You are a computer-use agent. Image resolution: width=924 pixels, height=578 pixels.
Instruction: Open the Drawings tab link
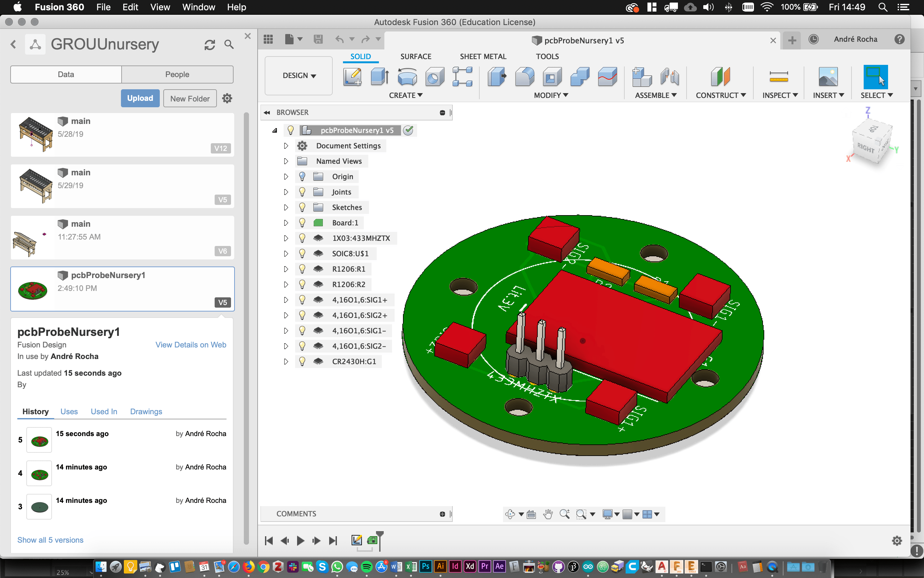click(146, 411)
